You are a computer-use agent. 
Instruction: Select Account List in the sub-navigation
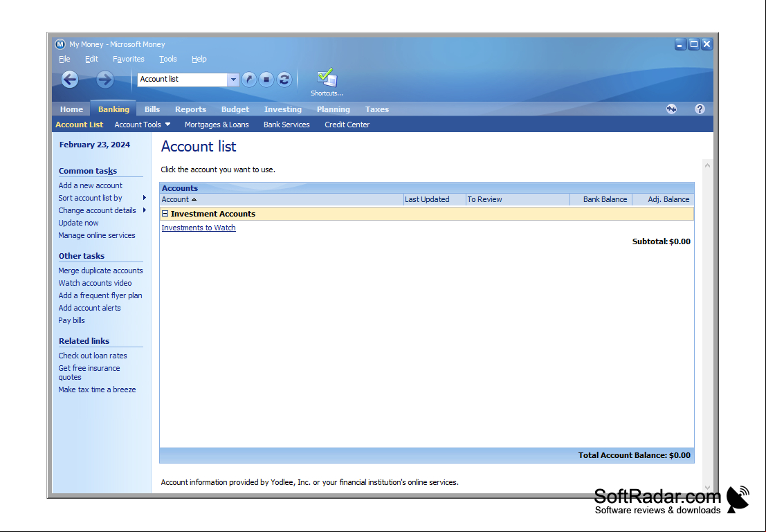[79, 125]
